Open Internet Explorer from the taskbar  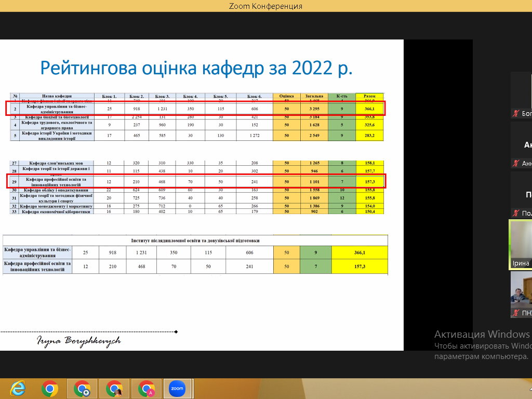[18, 388]
